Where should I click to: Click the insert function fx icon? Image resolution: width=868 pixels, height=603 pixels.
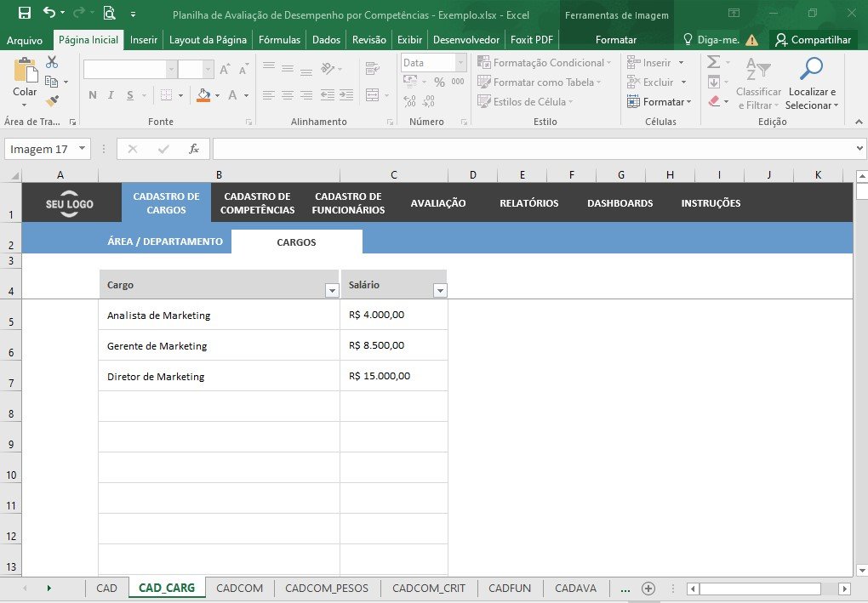(194, 149)
